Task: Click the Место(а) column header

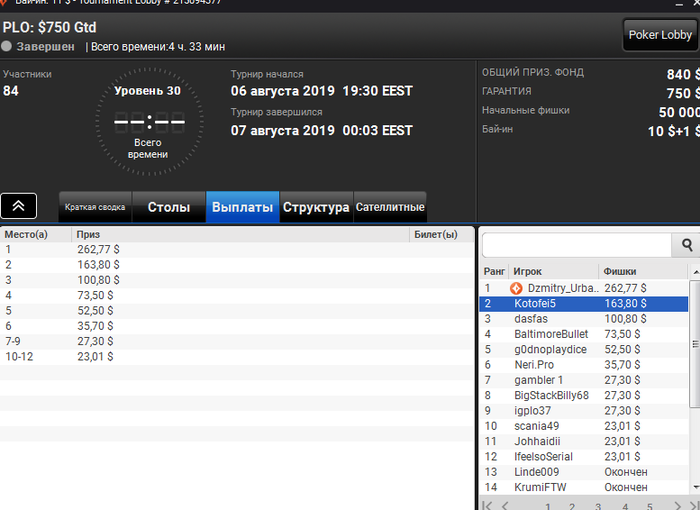Action: (x=36, y=234)
